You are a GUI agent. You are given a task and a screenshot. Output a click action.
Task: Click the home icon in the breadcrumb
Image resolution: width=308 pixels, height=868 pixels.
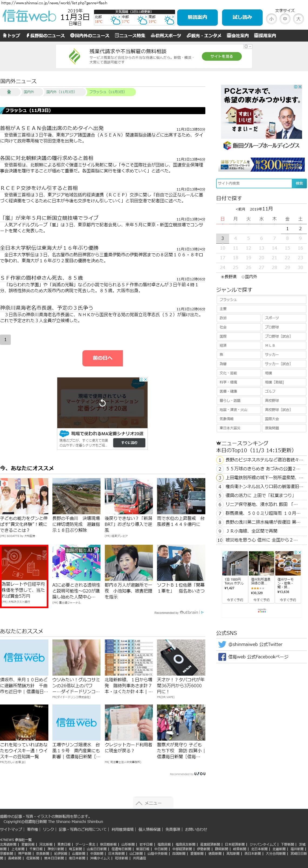tap(9, 92)
